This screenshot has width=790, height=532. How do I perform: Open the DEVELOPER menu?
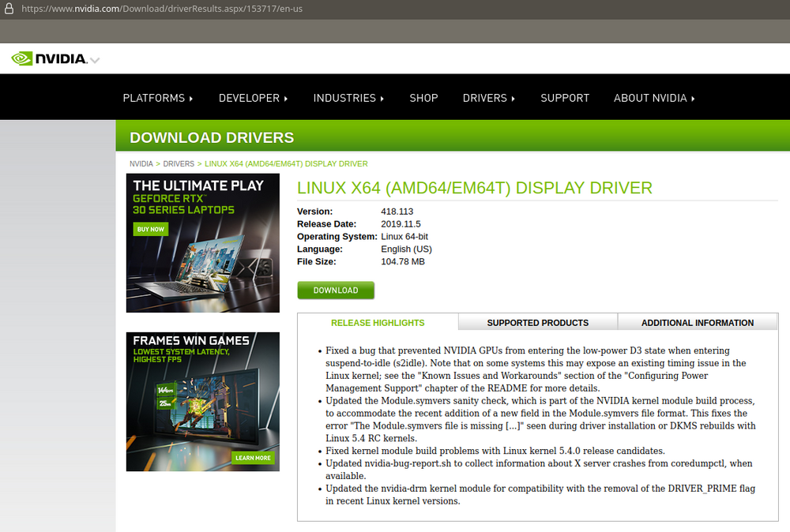[x=253, y=98]
